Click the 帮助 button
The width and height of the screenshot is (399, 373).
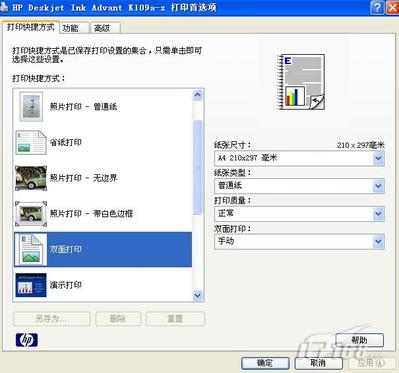(x=360, y=340)
